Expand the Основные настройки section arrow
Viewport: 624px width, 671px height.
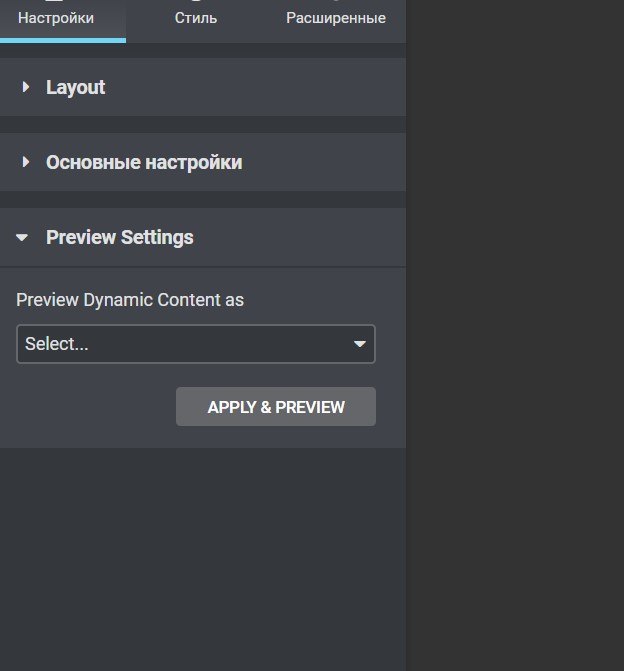click(x=26, y=162)
